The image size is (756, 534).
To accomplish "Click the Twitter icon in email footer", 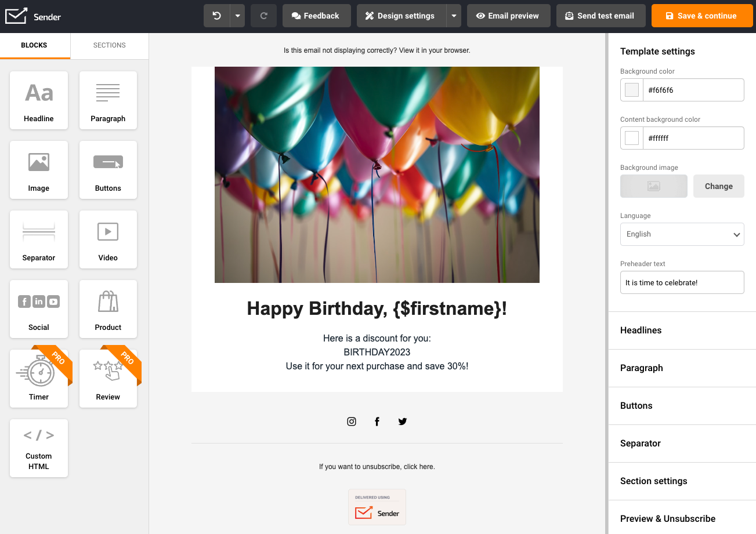I will click(x=403, y=422).
